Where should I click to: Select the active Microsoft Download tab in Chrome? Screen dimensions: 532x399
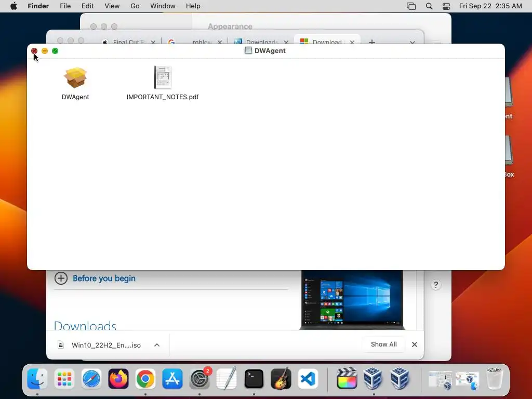tap(322, 42)
